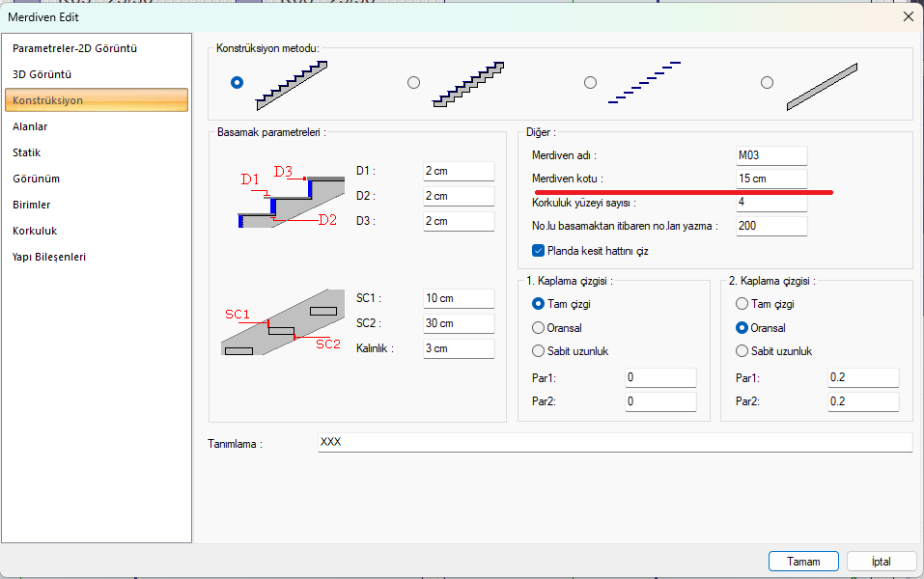Cancel with the İptal button
Viewport: 924px width, 579px height.
[882, 562]
